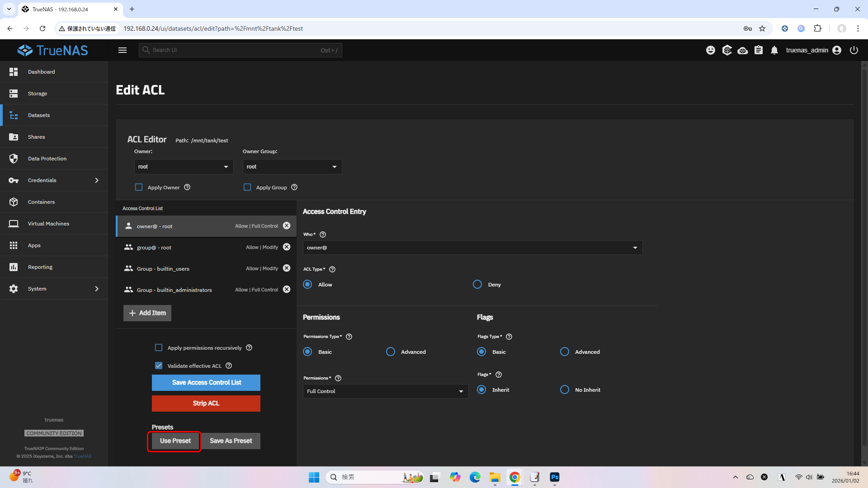Uncheck Validate effective ACL
868x488 pixels.
(x=159, y=366)
